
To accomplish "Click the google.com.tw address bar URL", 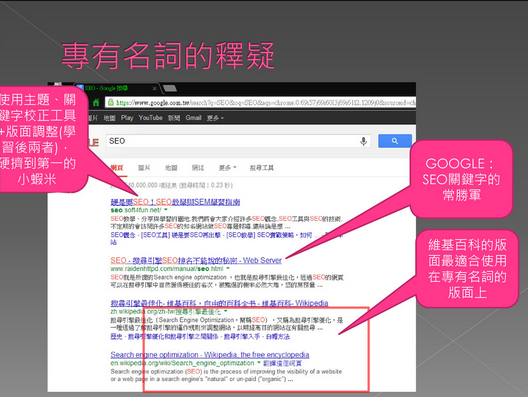I will 261,102.
